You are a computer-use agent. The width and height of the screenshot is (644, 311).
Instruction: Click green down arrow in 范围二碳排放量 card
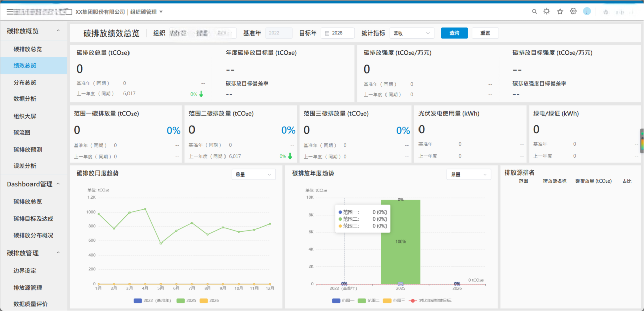[290, 156]
